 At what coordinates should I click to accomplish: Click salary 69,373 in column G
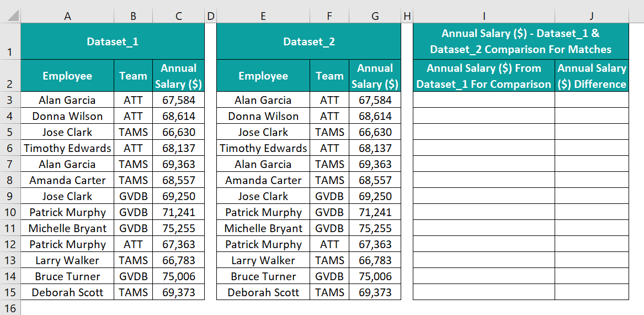(375, 292)
